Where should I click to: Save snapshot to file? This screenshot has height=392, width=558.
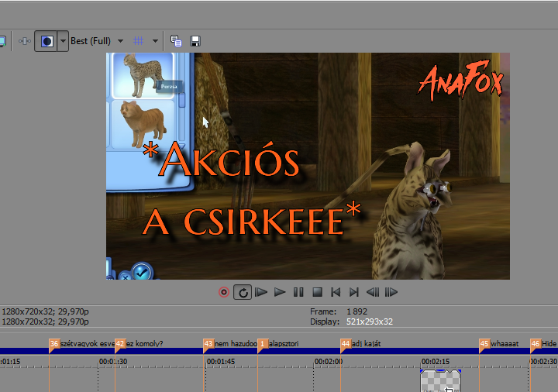pos(195,41)
